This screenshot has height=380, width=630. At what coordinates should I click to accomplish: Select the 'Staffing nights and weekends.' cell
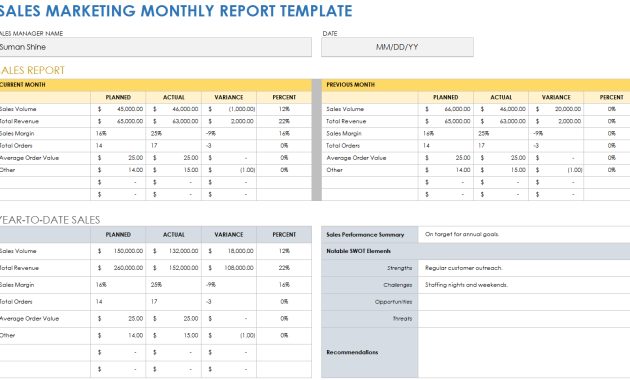(x=524, y=285)
